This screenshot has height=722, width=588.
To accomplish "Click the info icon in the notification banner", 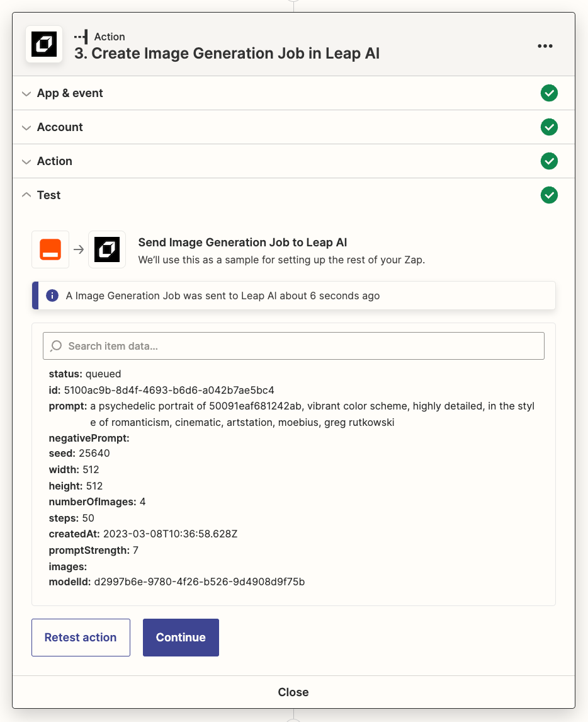I will [x=53, y=295].
